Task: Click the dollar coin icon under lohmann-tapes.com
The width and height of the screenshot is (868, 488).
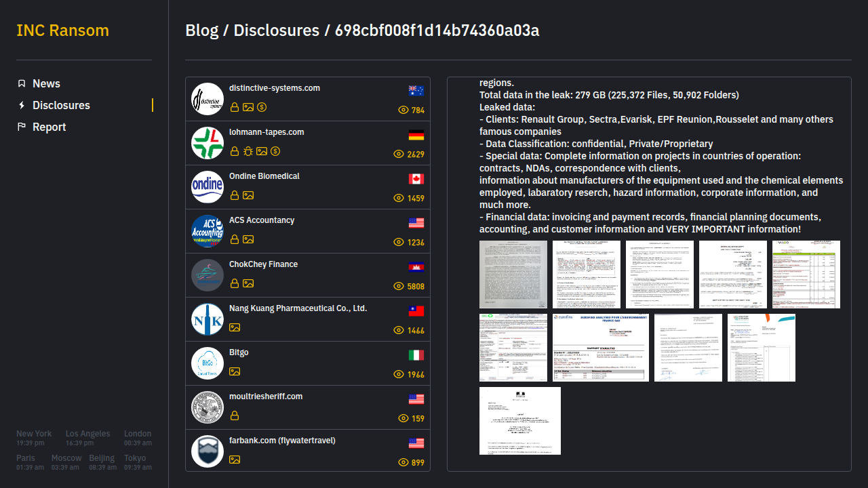Action: pos(275,151)
